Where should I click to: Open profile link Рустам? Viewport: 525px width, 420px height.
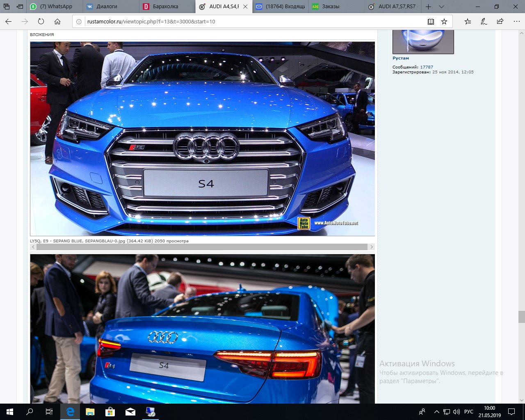pos(401,58)
